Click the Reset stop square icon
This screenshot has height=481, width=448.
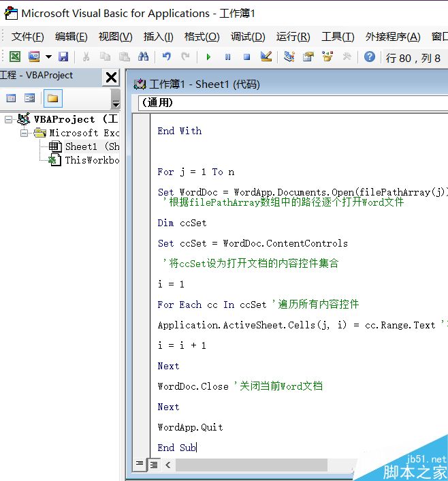coord(246,57)
